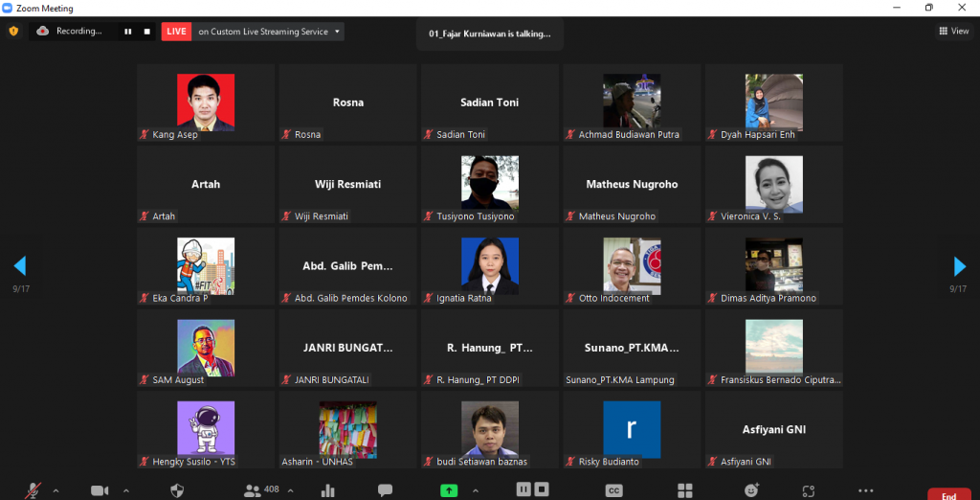Open the More options ellipsis menu
The height and width of the screenshot is (500, 980).
865,490
